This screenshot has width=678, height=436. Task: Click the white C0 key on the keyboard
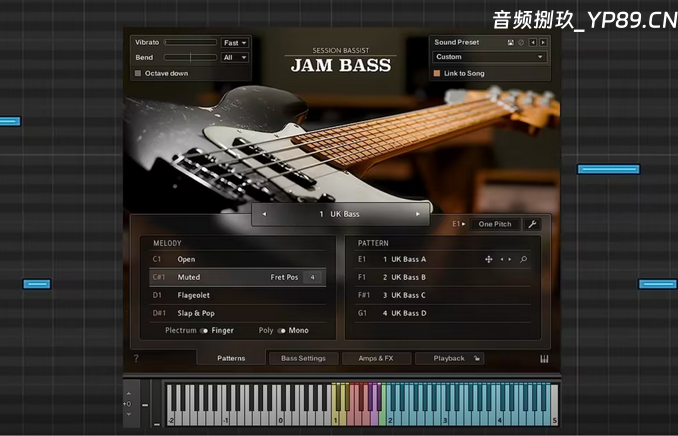[280, 418]
